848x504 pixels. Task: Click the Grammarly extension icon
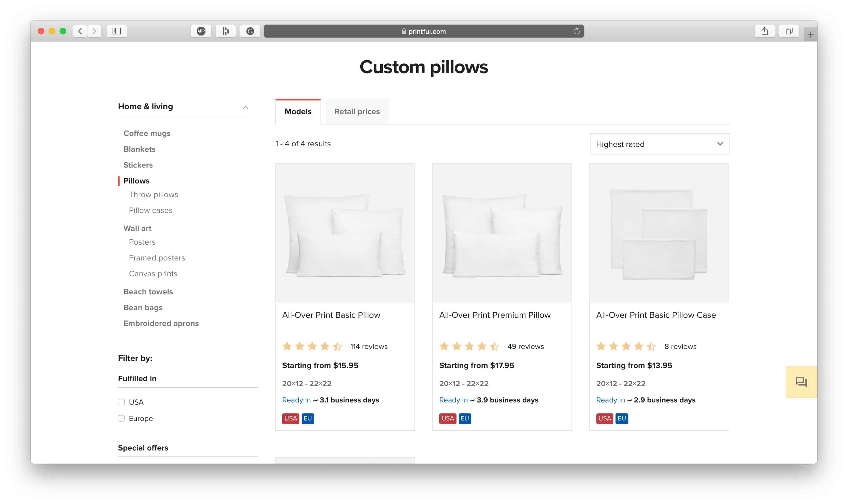click(250, 31)
